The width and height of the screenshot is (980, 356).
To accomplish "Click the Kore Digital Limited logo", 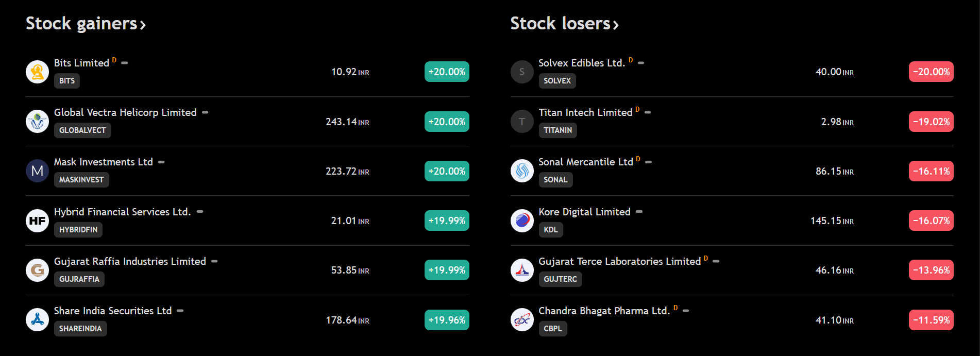I will click(522, 221).
